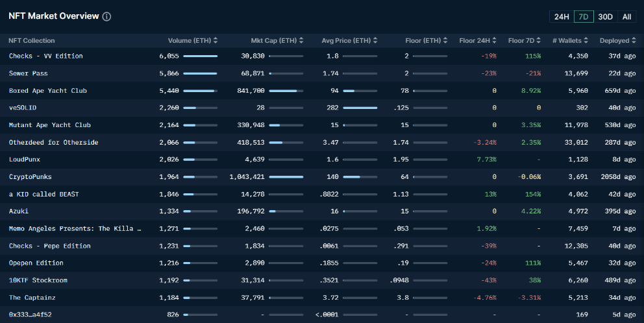This screenshot has height=323, width=644.
Task: Click Otherdeed for Otherside row link
Action: coord(53,142)
